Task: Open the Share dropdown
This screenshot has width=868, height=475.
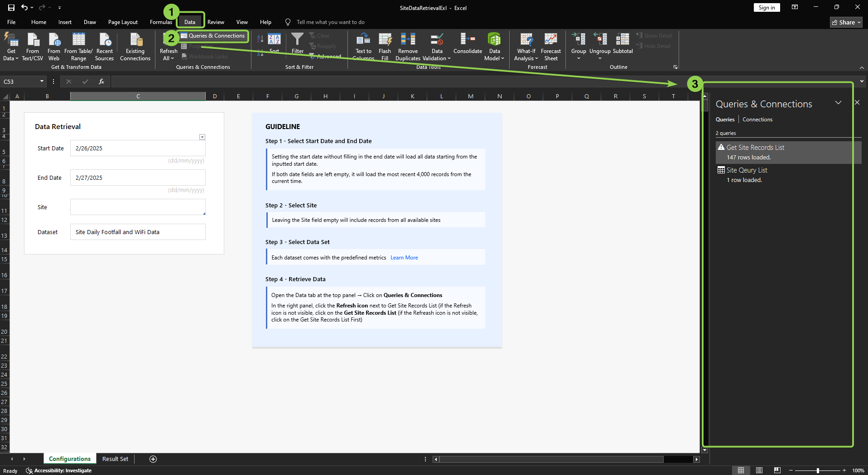Action: coord(846,22)
